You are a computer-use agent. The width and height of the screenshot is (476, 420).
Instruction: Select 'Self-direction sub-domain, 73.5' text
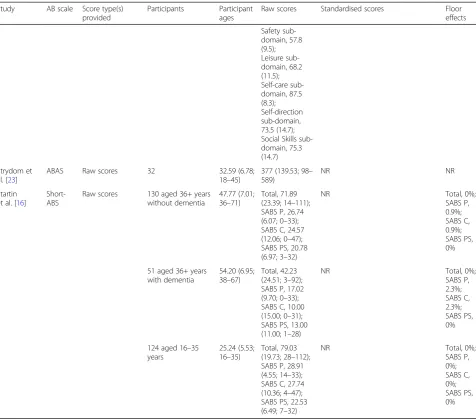coord(282,121)
